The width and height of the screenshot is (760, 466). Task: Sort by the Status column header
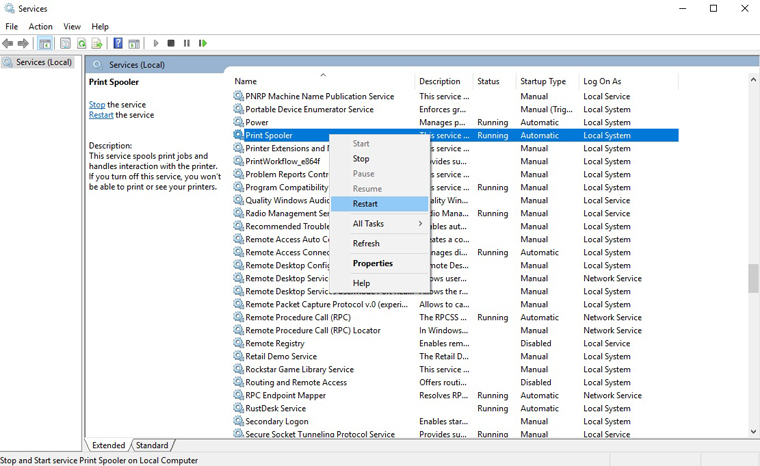pyautogui.click(x=494, y=81)
